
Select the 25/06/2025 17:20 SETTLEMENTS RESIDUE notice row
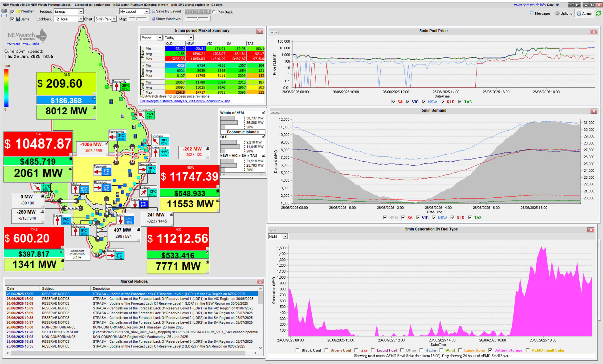coord(132,332)
